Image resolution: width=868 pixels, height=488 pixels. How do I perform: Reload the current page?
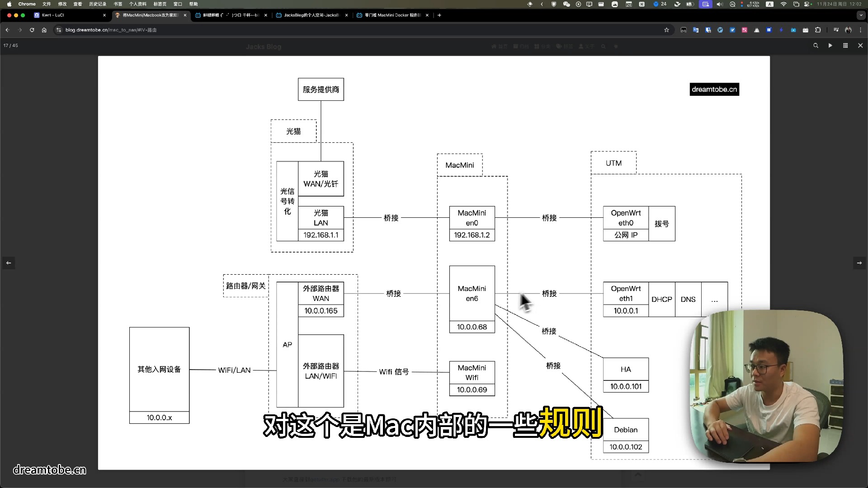click(32, 30)
